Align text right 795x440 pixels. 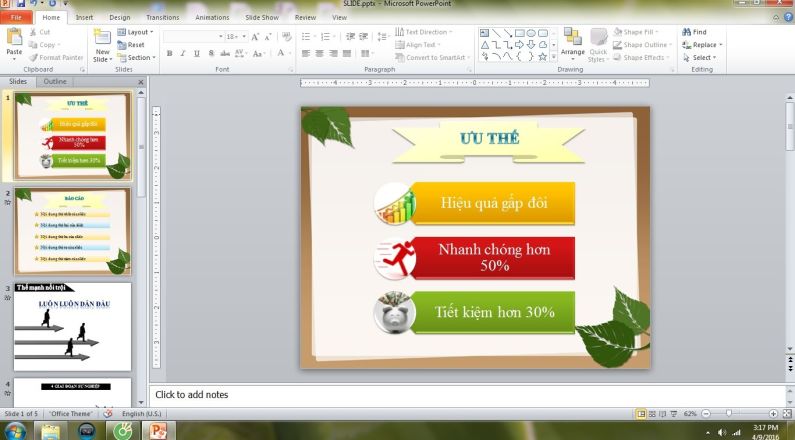click(333, 53)
